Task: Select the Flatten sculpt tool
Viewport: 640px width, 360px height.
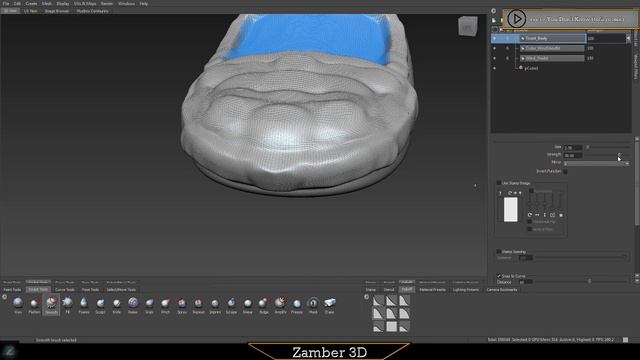Action: [x=34, y=305]
